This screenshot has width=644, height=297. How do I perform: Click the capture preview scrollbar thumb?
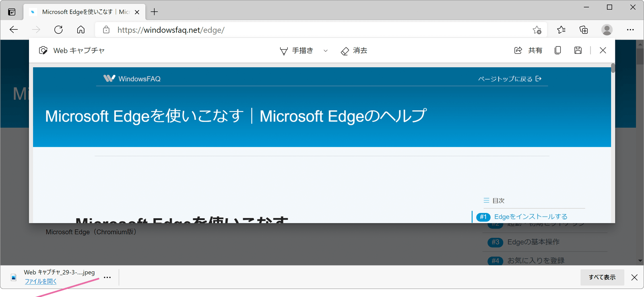pyautogui.click(x=613, y=68)
